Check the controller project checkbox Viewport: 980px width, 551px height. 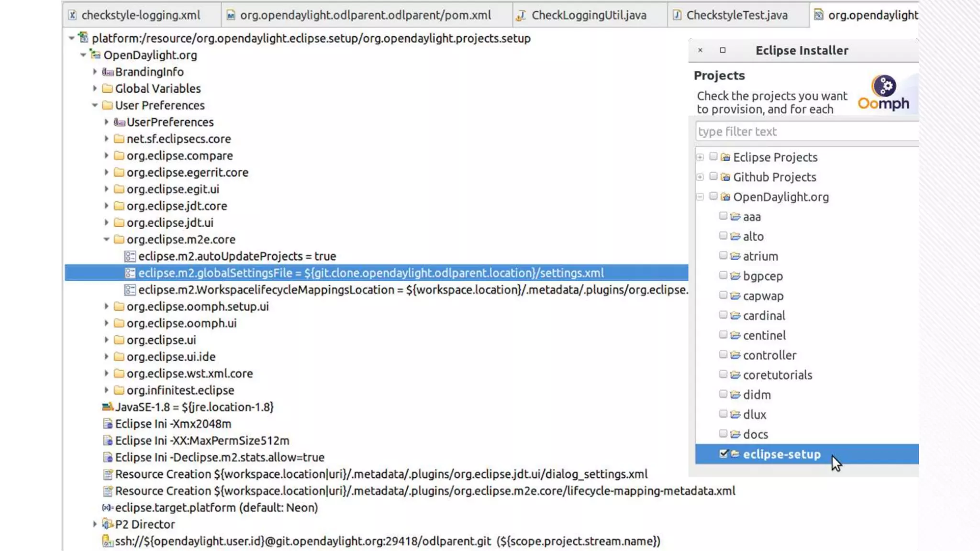[724, 354]
